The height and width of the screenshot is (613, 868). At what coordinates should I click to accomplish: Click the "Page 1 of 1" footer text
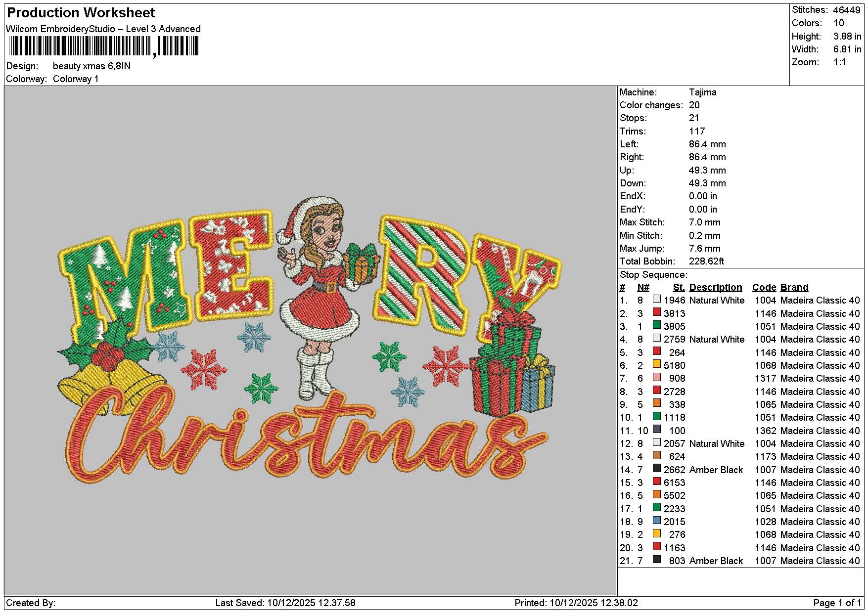click(837, 603)
